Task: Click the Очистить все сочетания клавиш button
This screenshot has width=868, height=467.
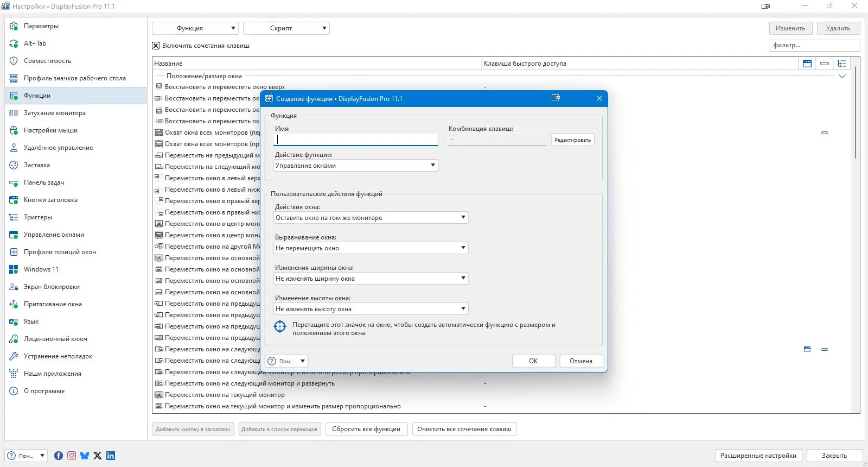Action: [x=464, y=429]
